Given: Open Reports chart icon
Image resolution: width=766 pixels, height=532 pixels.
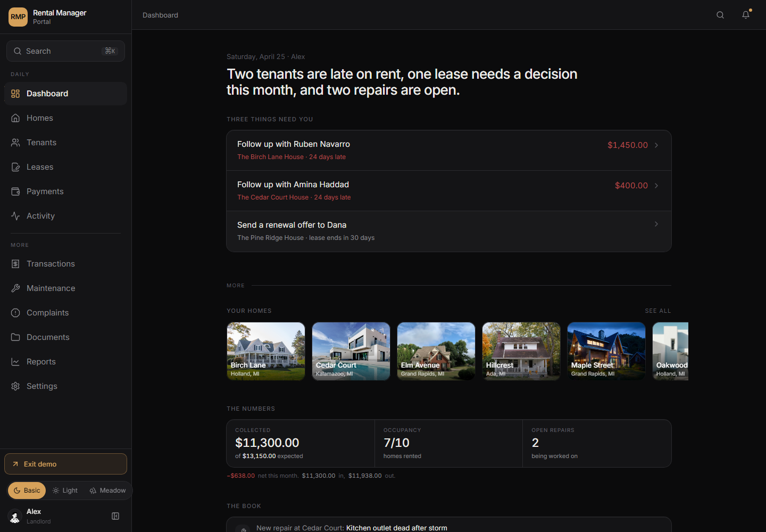Looking at the screenshot, I should coord(15,362).
